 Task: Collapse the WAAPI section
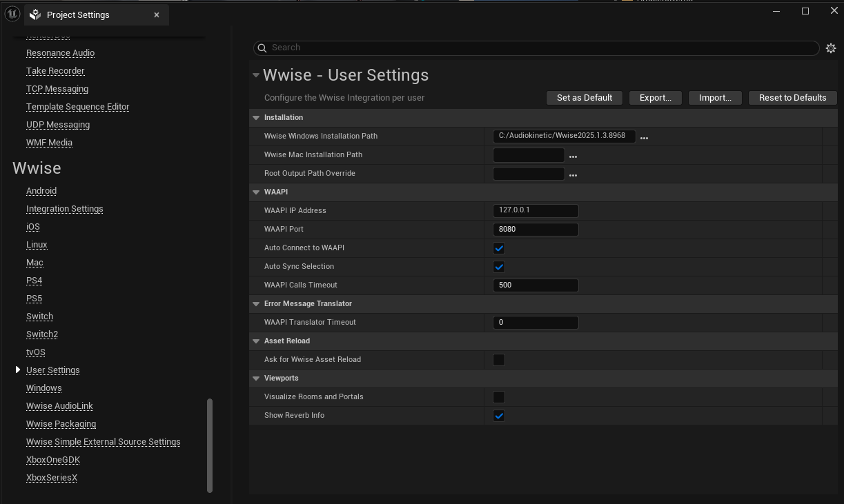pyautogui.click(x=256, y=192)
